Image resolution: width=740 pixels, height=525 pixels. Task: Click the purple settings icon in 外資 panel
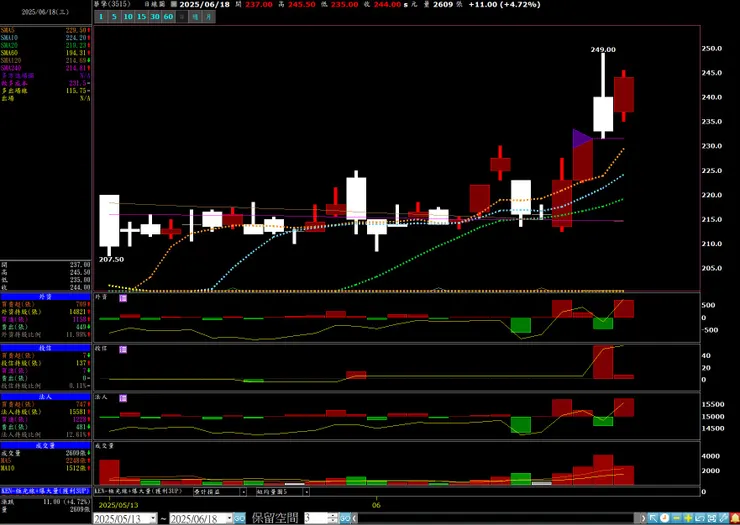pos(123,298)
